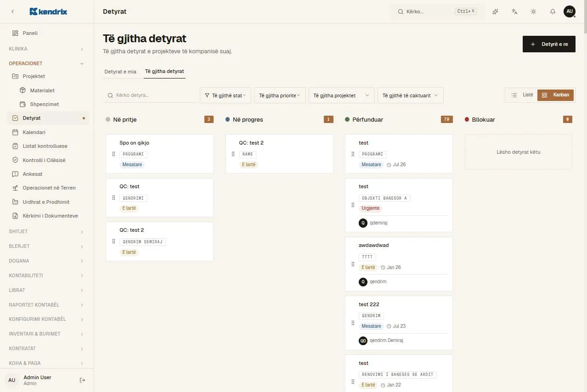Switch to Kanban view

[x=556, y=95]
